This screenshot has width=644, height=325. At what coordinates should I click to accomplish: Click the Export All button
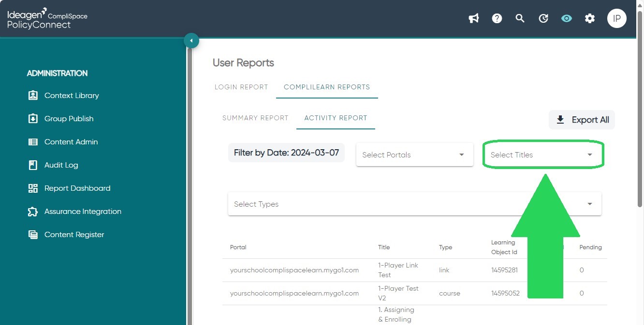coord(582,120)
